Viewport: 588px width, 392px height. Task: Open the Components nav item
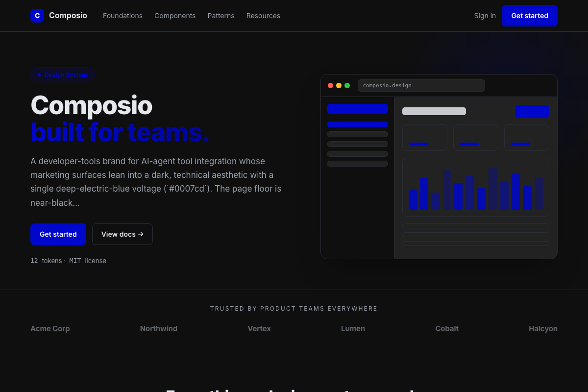pos(175,16)
